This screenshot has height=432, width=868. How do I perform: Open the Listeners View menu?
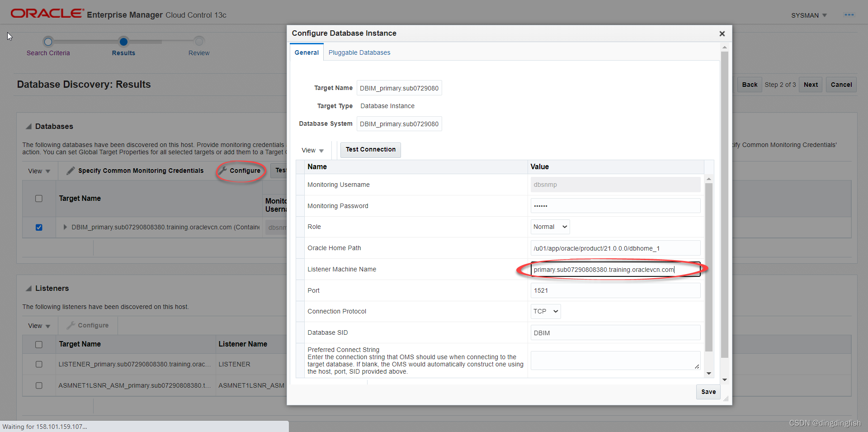pyautogui.click(x=39, y=326)
